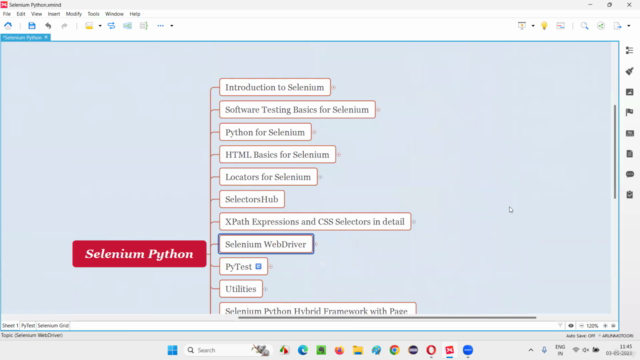Switch to the Selenium Grid sheet tab
This screenshot has width=640, height=360.
point(53,326)
